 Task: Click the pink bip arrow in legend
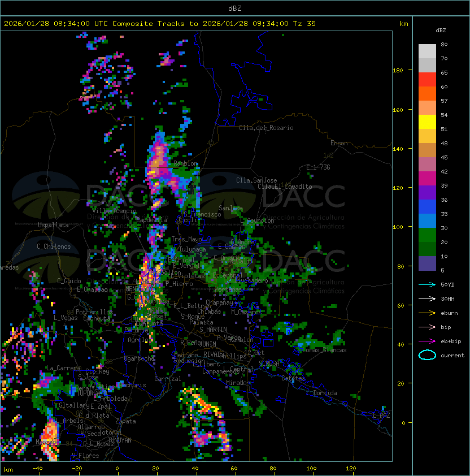pyautogui.click(x=427, y=327)
